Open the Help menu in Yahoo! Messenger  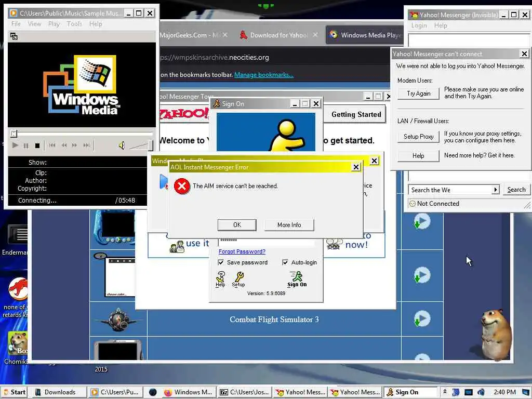(x=441, y=25)
